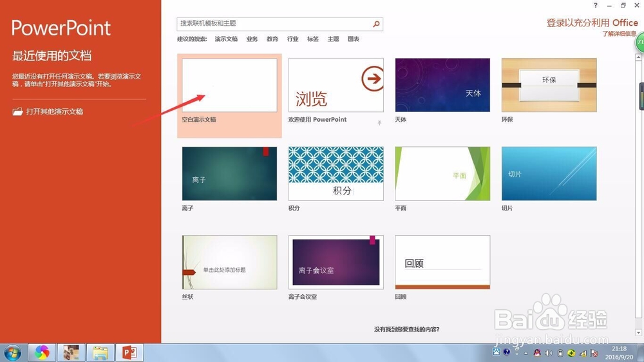Select the 回顾 template
This screenshot has width=644, height=362.
click(442, 262)
